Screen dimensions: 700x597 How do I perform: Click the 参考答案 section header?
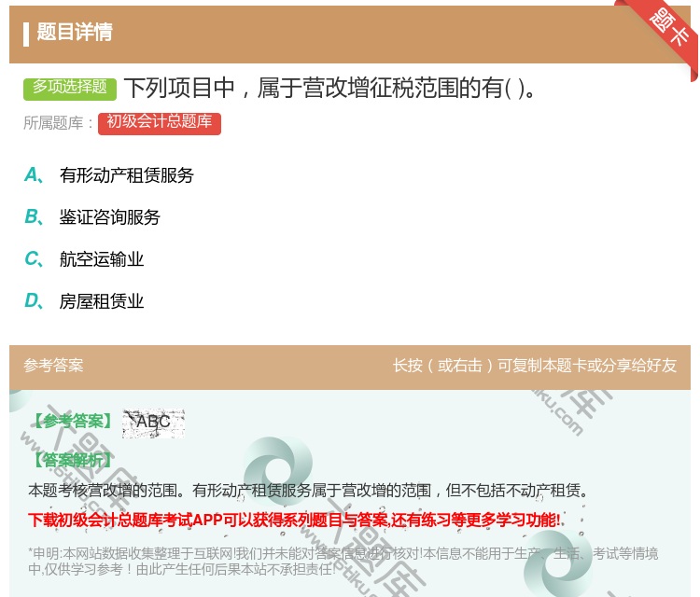pyautogui.click(x=53, y=366)
